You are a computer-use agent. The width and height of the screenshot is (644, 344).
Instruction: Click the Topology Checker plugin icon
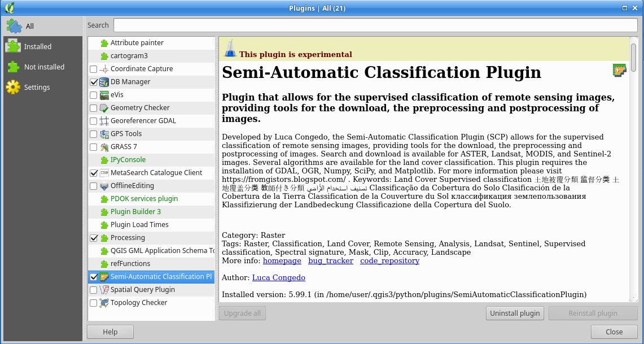click(x=104, y=303)
